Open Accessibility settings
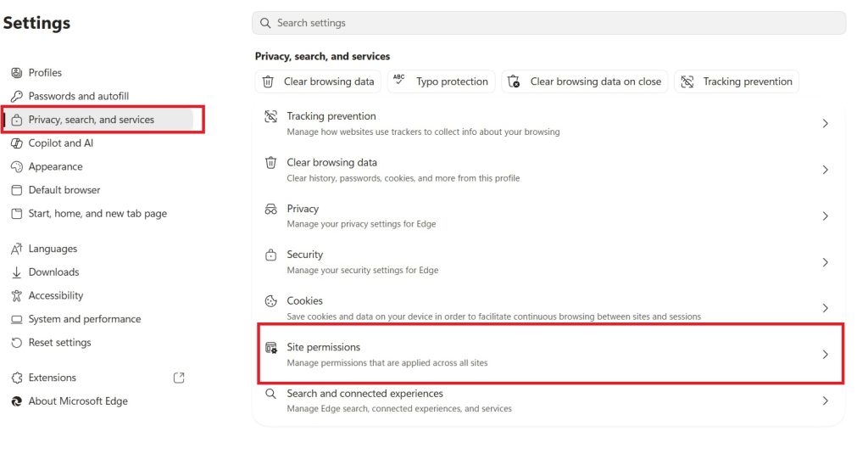The width and height of the screenshot is (868, 465). click(56, 296)
